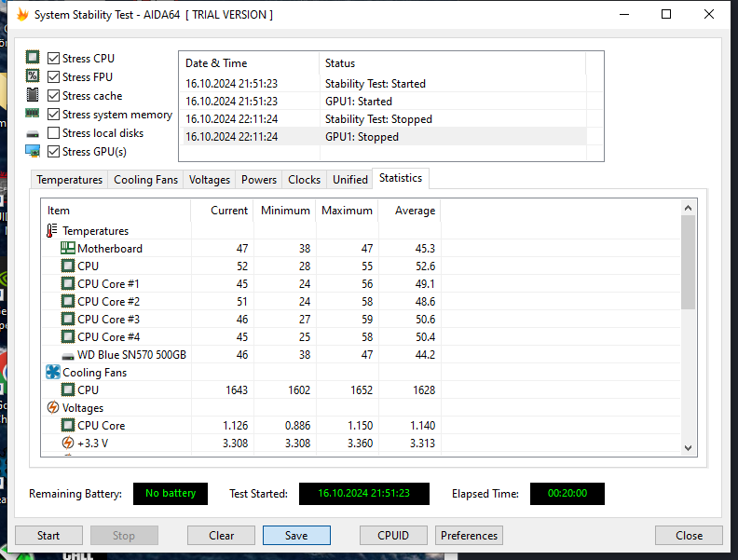Click the Test Started time display
The width and height of the screenshot is (738, 560).
click(363, 493)
